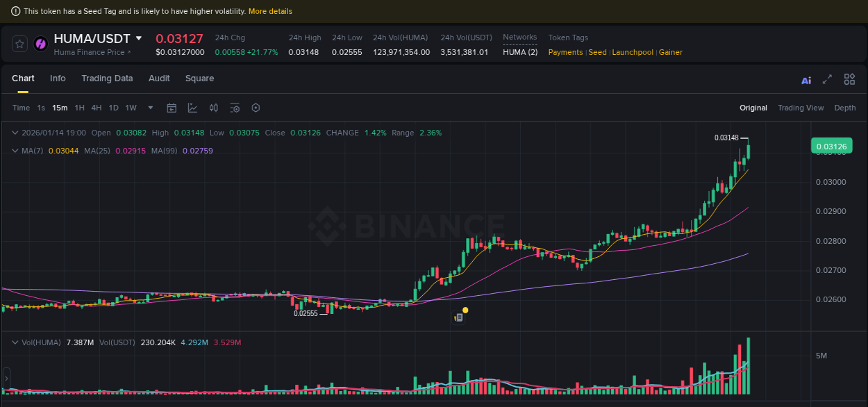The image size is (868, 407).
Task: Select the candlestick style icon
Action: (x=213, y=108)
